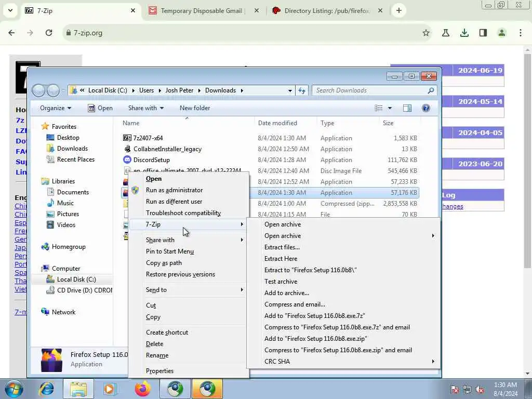Click the 7z2407-x64 file icon

(x=127, y=138)
